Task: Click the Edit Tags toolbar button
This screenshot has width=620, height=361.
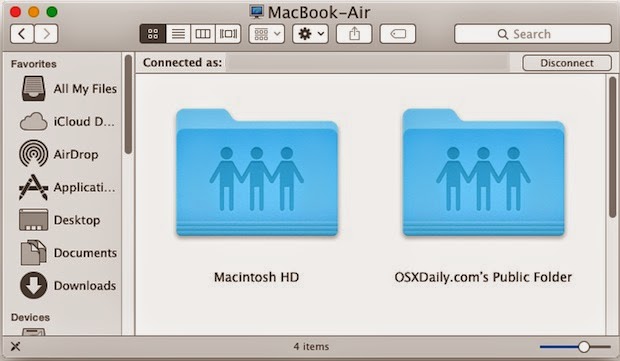Action: click(398, 34)
